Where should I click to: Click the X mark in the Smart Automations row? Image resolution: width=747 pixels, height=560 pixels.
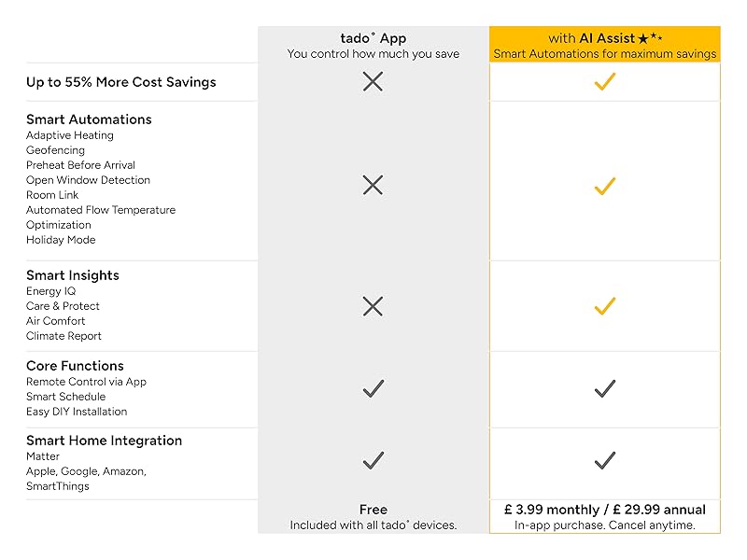373,186
